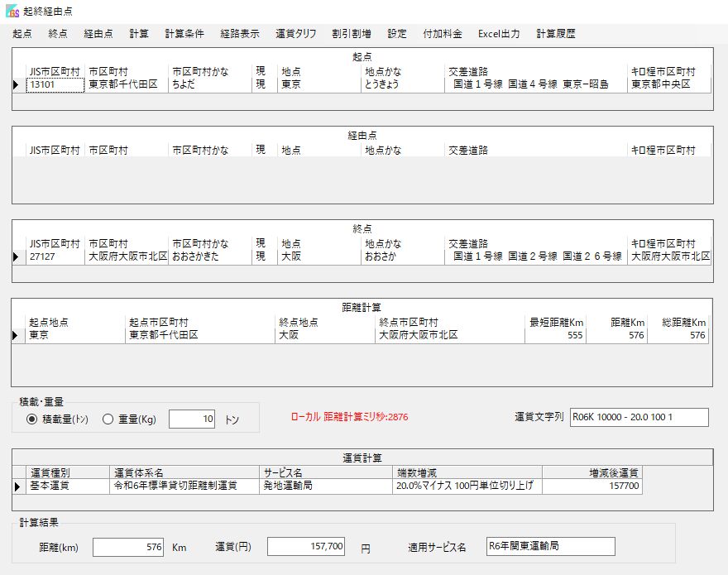The width and height of the screenshot is (728, 575).
Task: Open the 計算条件 menu
Action: pyautogui.click(x=184, y=33)
